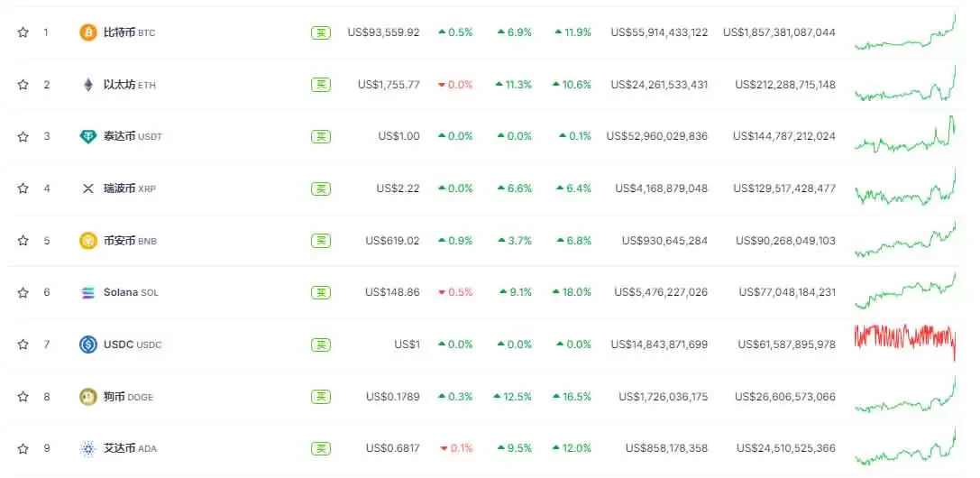
Task: Click the Solana SOL logo icon
Action: coord(87,292)
